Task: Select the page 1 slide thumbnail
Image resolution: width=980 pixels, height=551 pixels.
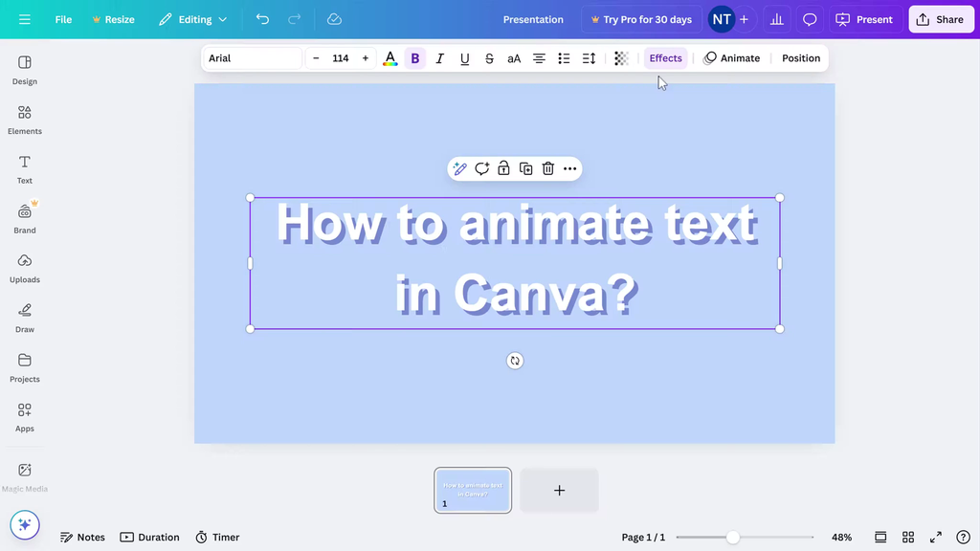Action: point(473,490)
